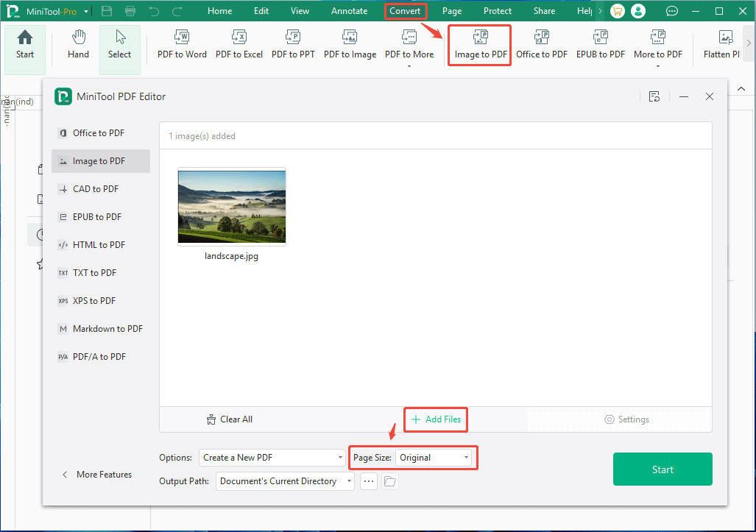
Task: Choose XPS to PDF in sidebar
Action: tap(101, 301)
